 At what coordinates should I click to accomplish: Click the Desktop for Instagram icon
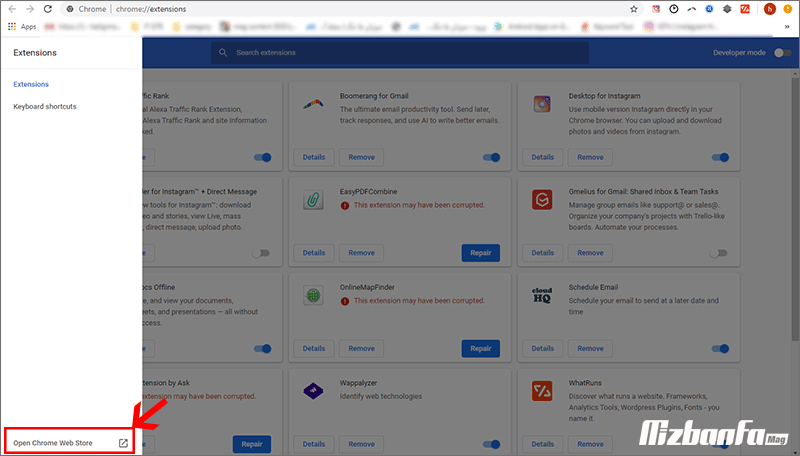click(x=542, y=104)
